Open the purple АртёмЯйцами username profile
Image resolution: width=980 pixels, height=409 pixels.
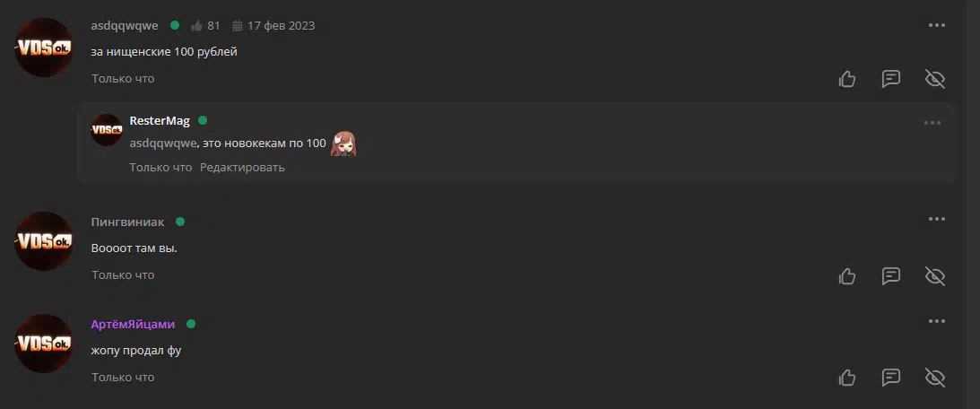tap(133, 324)
